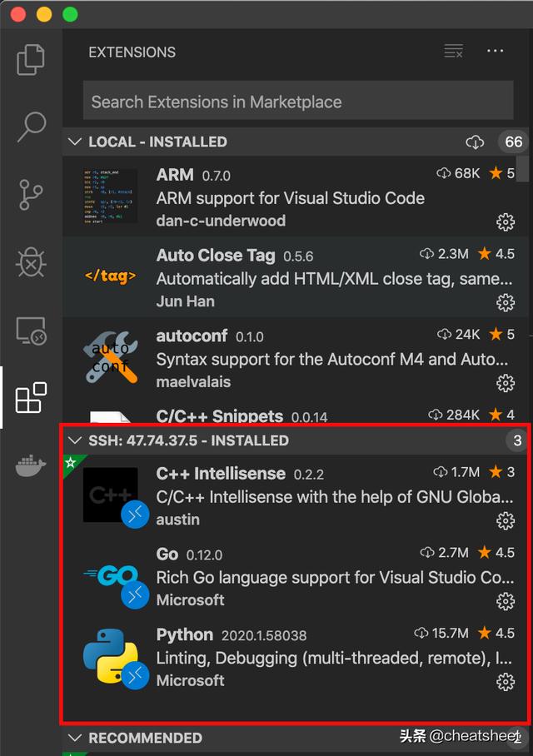The width and height of the screenshot is (533, 756).
Task: Open the Docker view
Action: (x=31, y=465)
